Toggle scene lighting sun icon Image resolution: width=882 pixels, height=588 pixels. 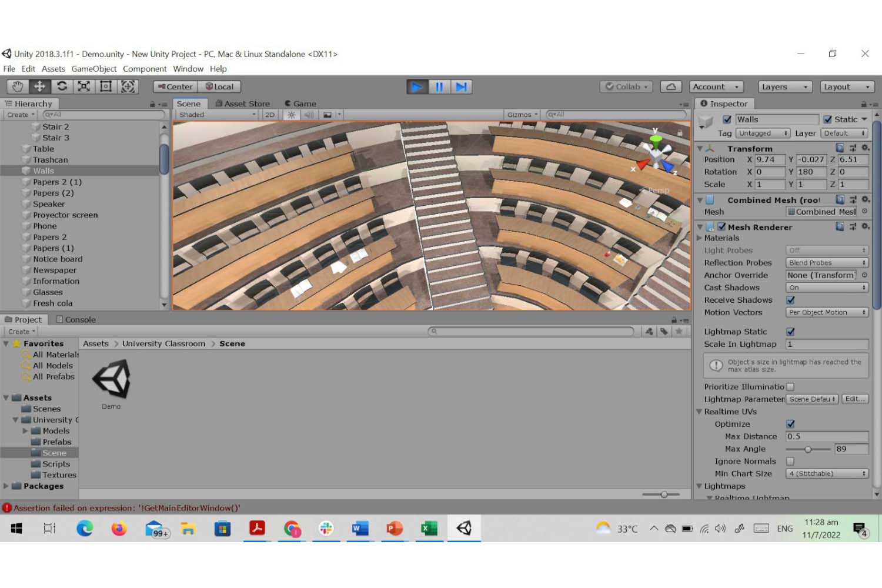pyautogui.click(x=291, y=115)
